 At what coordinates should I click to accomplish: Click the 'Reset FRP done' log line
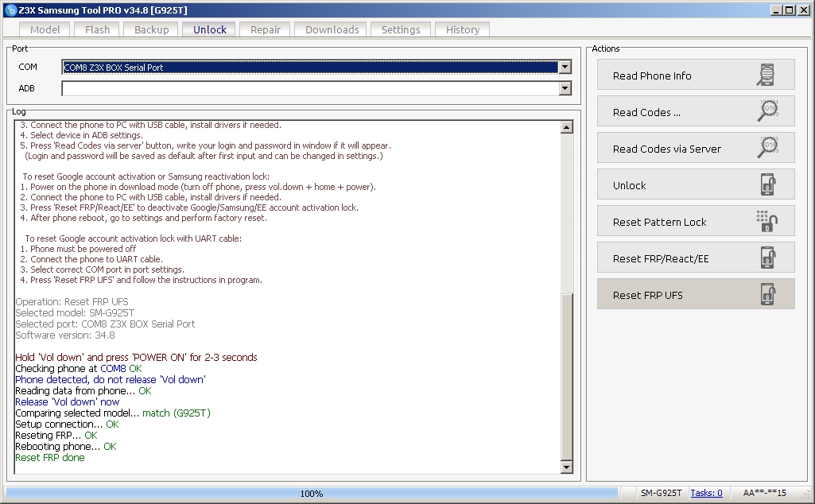[50, 458]
